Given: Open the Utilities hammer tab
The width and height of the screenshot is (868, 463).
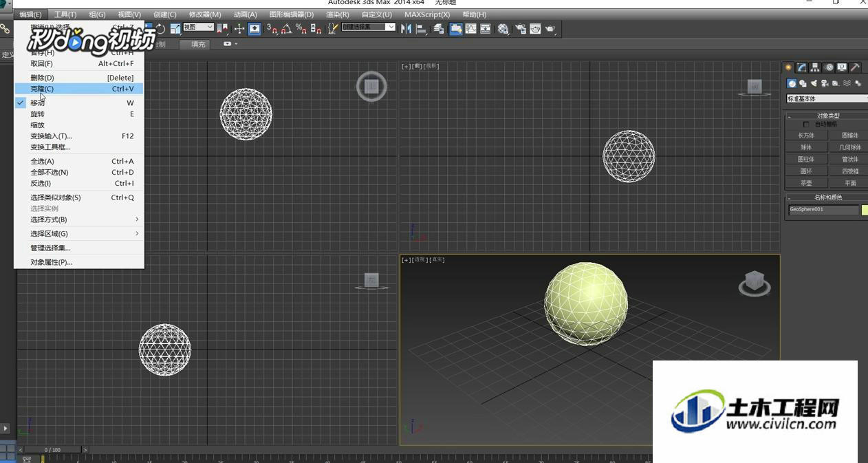Looking at the screenshot, I should pos(855,67).
